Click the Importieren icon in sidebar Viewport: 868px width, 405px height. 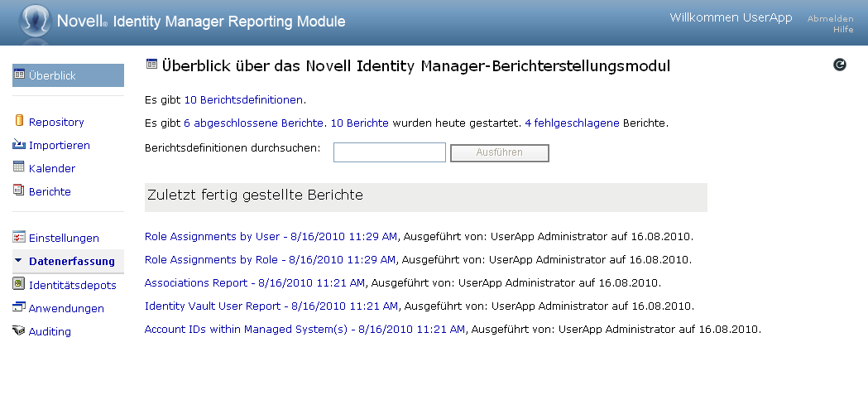click(x=19, y=145)
